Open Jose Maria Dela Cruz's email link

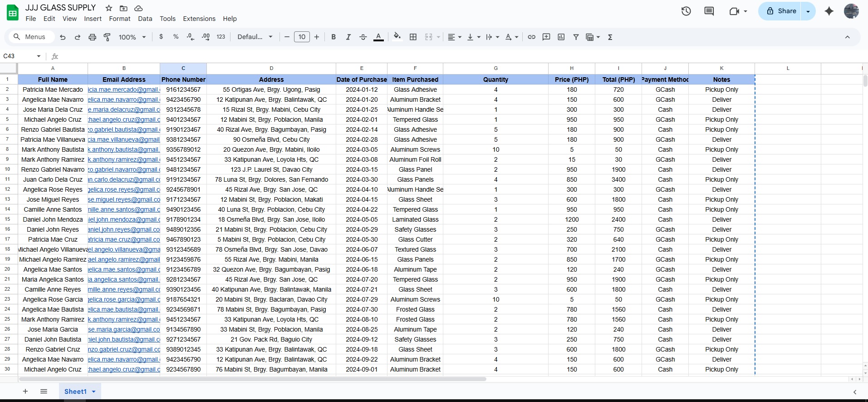point(124,110)
